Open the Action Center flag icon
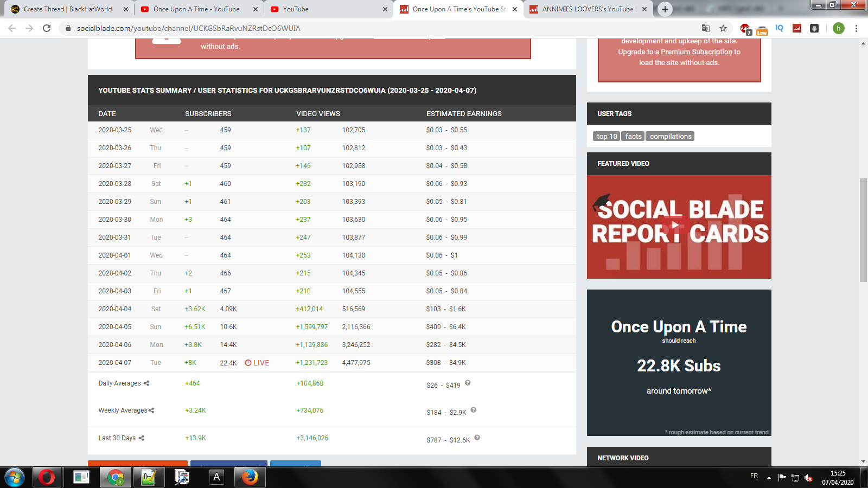This screenshot has width=868, height=488. click(x=782, y=478)
